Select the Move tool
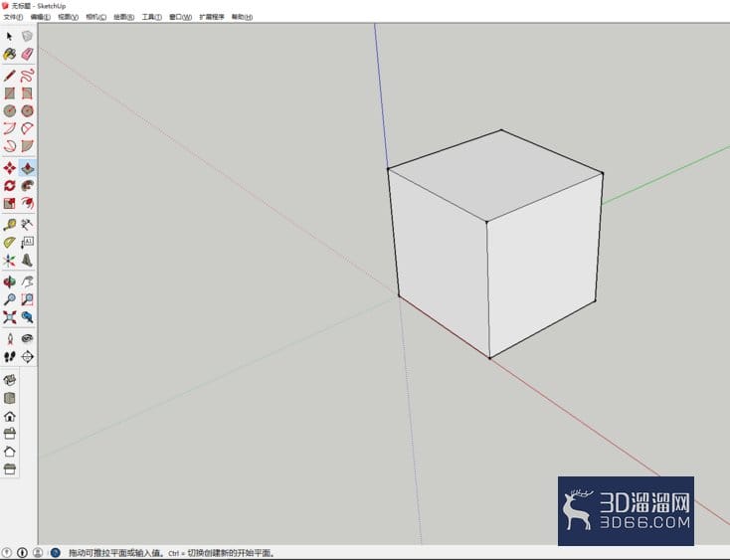This screenshot has width=730, height=560. (x=9, y=168)
